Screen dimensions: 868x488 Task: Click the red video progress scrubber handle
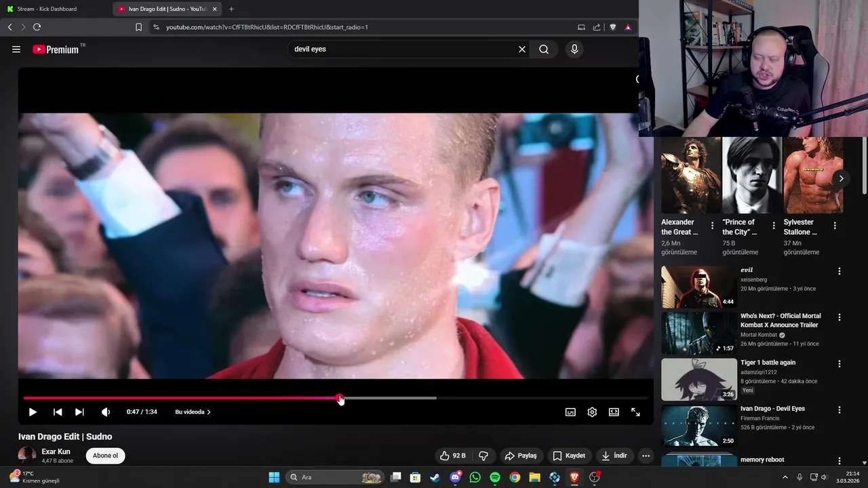340,398
